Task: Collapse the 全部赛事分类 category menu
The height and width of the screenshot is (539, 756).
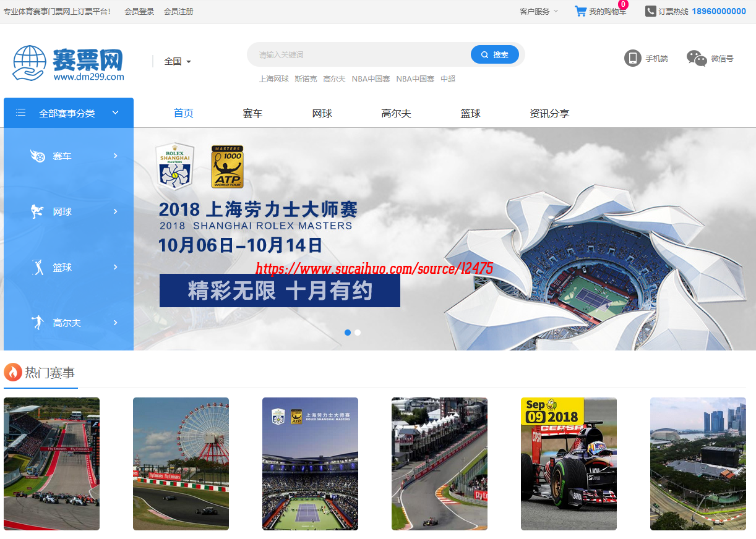Action: pyautogui.click(x=115, y=112)
